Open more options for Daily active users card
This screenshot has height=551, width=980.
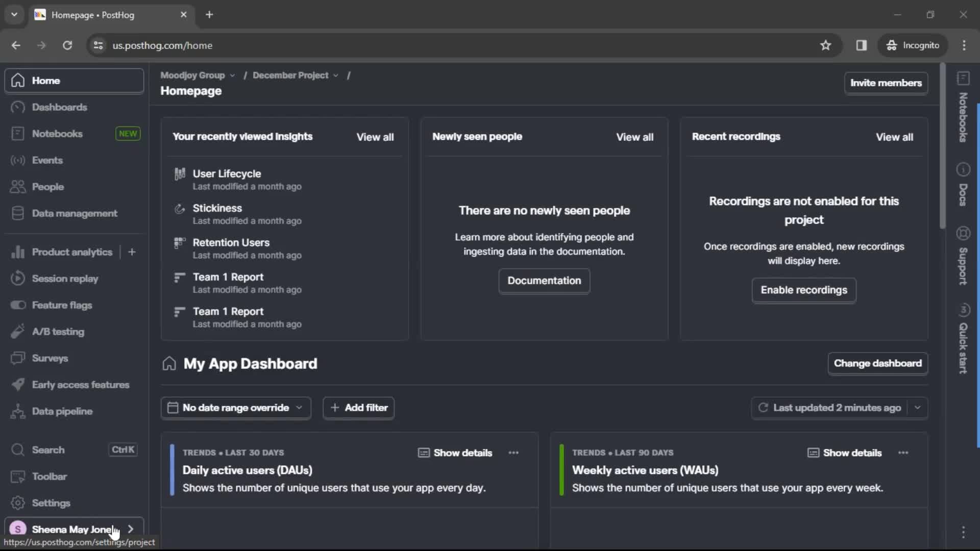[x=513, y=453]
